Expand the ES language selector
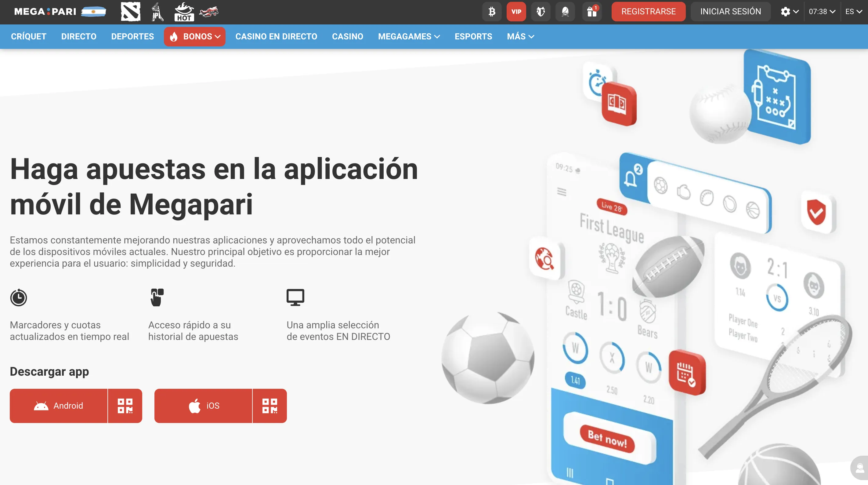The height and width of the screenshot is (485, 868). [852, 12]
